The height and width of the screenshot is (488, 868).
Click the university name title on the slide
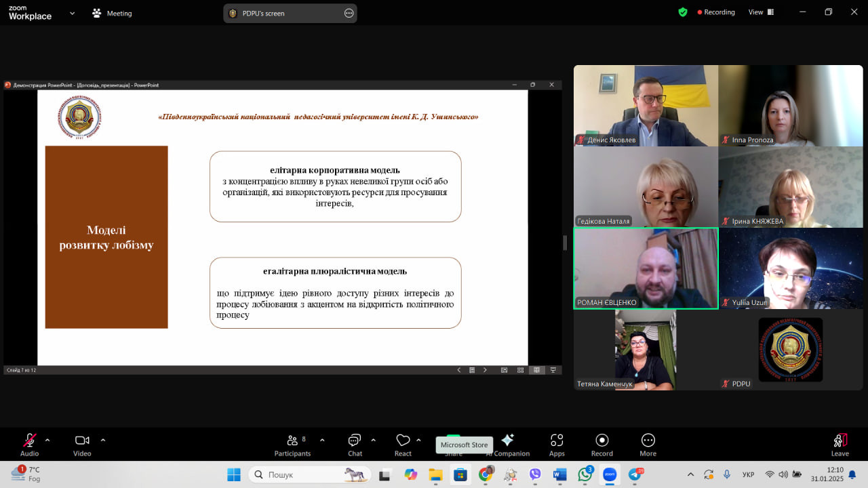coord(318,117)
